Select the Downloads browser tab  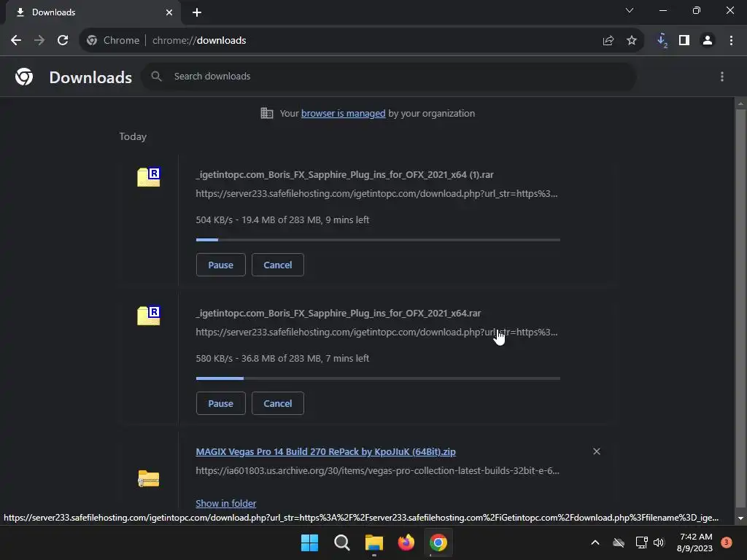pyautogui.click(x=93, y=12)
